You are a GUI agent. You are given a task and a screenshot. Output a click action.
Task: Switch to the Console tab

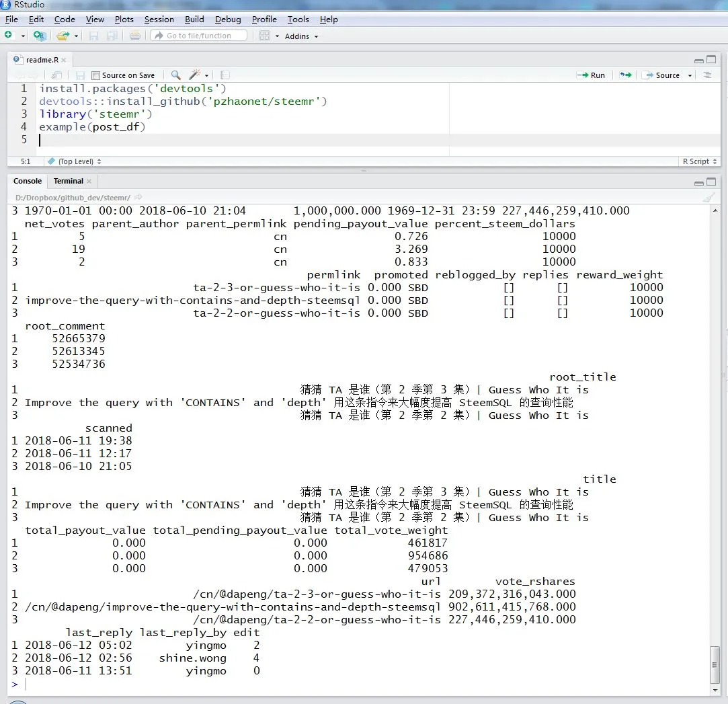[28, 181]
